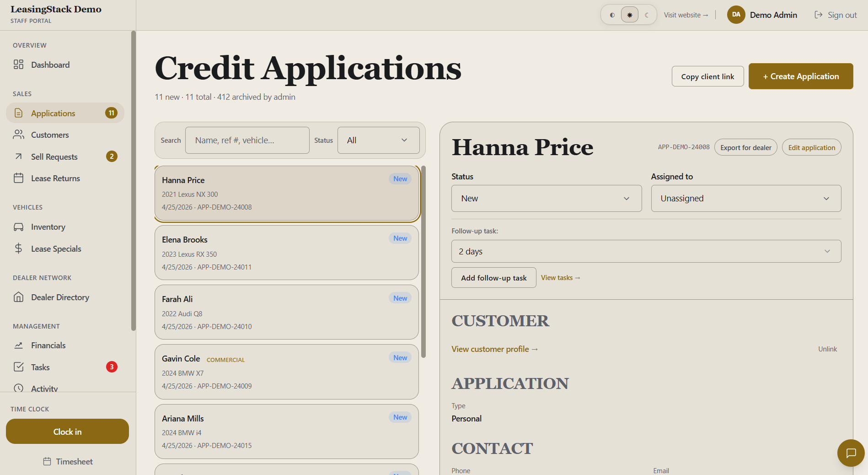Click the Dealer Directory house icon
868x475 pixels.
(x=18, y=297)
